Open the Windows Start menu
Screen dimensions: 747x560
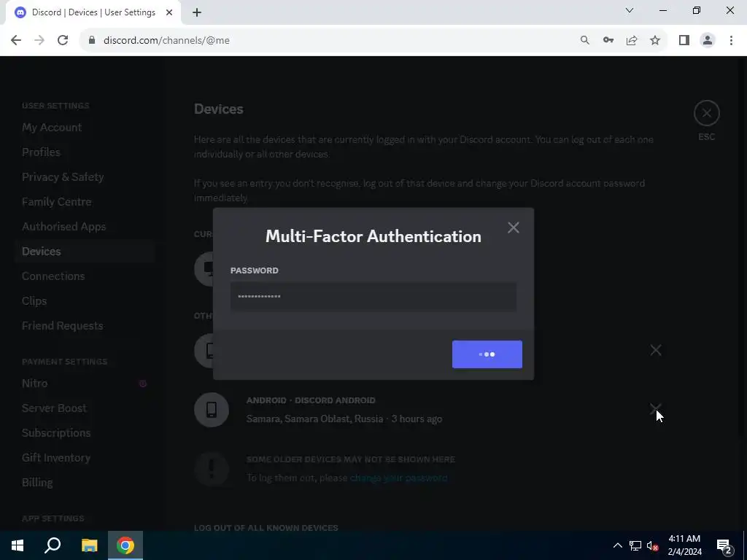[x=18, y=545]
